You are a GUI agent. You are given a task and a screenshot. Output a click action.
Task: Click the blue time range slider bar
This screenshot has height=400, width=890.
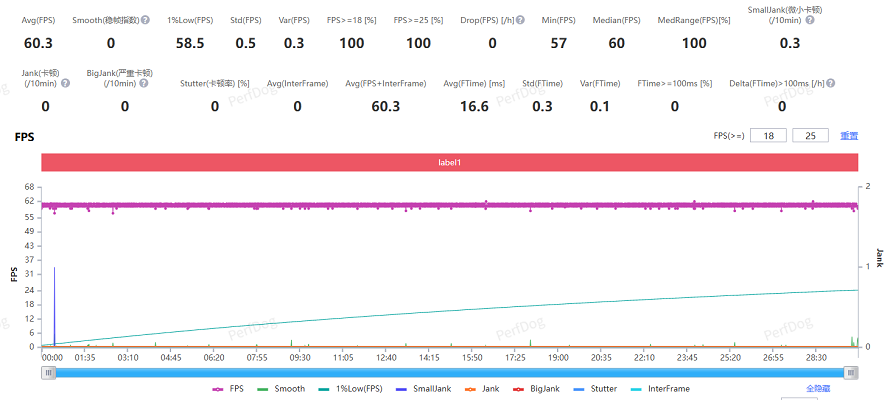(450, 373)
